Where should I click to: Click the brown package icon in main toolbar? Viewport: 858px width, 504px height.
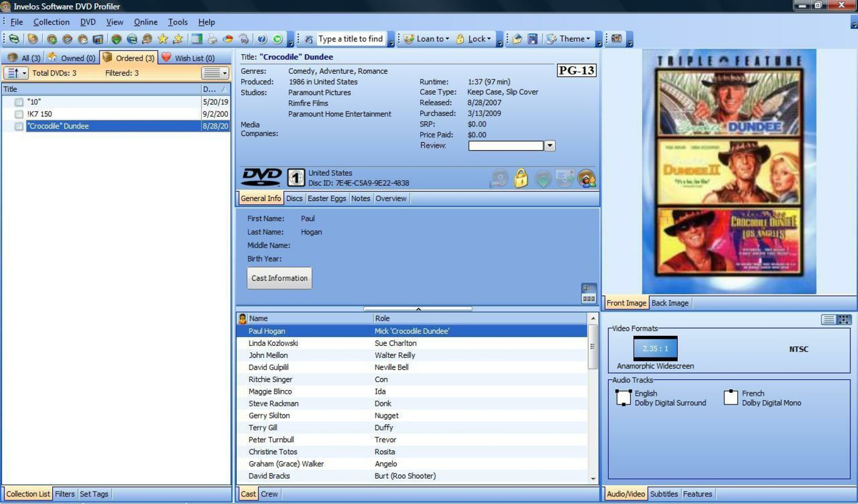[33, 39]
